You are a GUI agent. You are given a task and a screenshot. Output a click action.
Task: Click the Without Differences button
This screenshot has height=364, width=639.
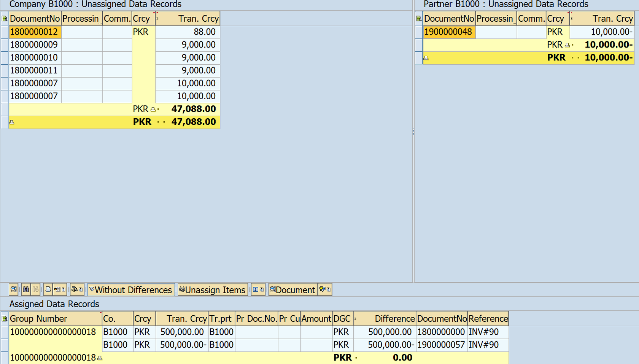tap(131, 290)
